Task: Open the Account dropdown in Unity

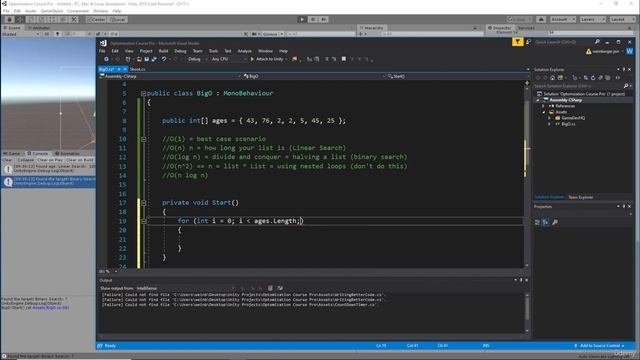Action: (562, 19)
